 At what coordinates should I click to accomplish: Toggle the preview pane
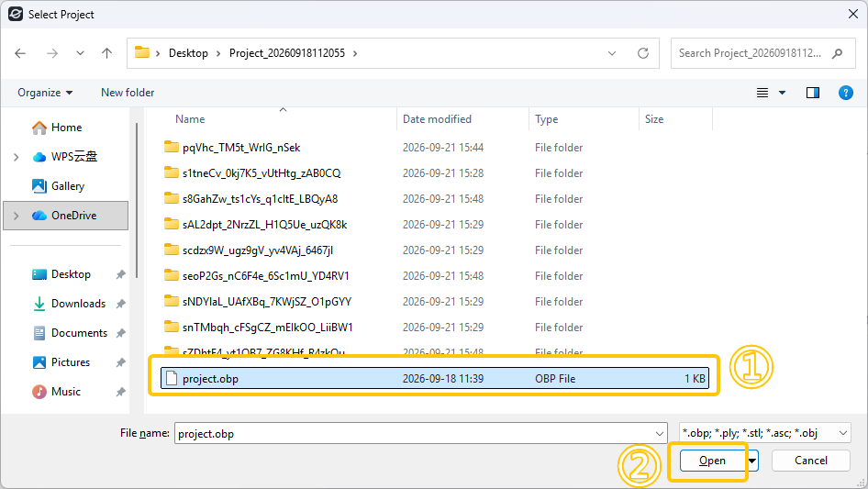[x=813, y=93]
